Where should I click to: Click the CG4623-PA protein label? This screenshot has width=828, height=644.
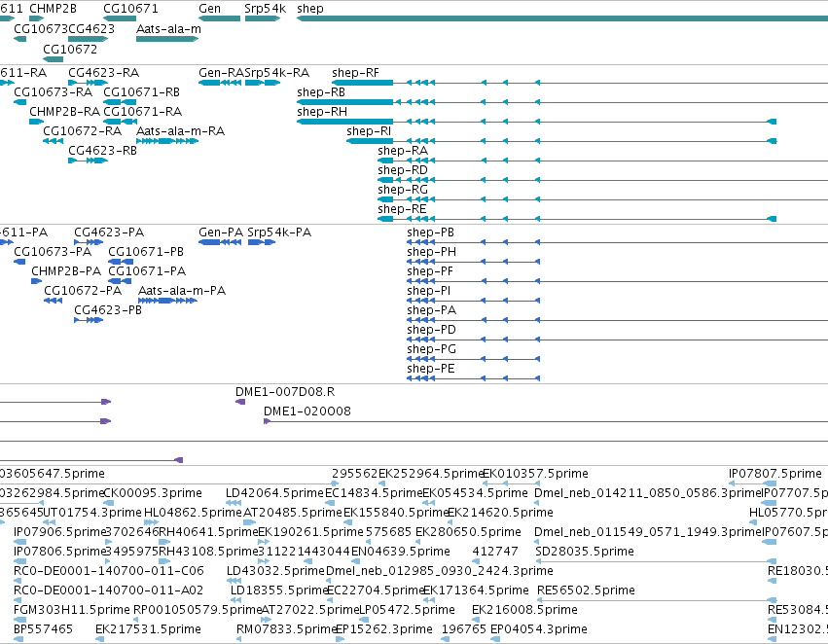(x=109, y=233)
